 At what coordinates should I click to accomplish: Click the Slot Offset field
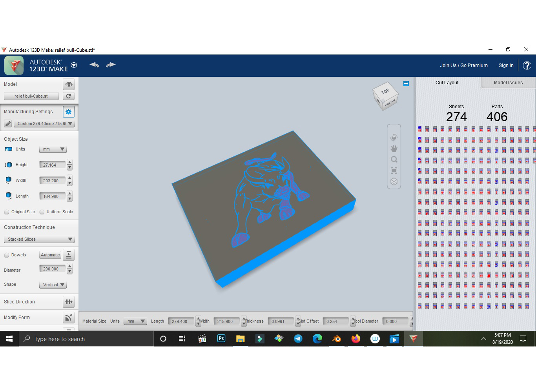click(x=335, y=321)
